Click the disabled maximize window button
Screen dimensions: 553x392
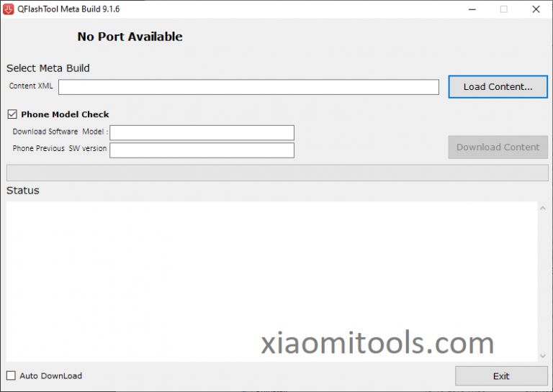click(503, 9)
